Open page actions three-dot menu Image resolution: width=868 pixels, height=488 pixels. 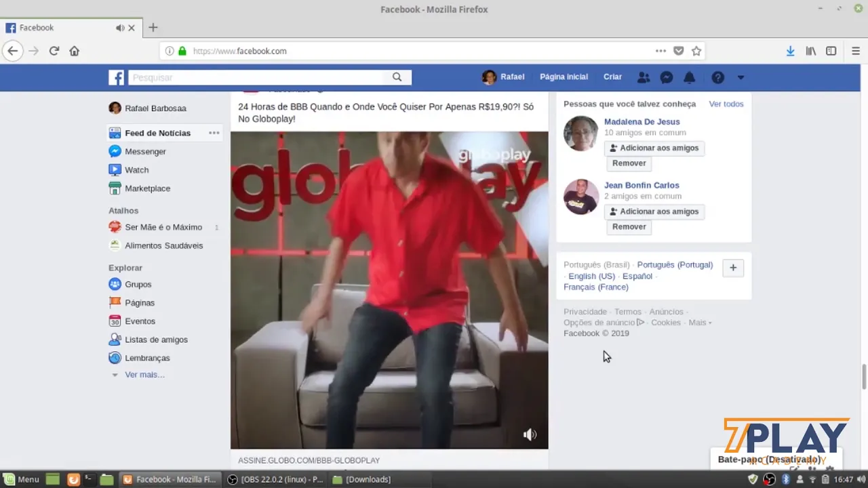pyautogui.click(x=660, y=51)
